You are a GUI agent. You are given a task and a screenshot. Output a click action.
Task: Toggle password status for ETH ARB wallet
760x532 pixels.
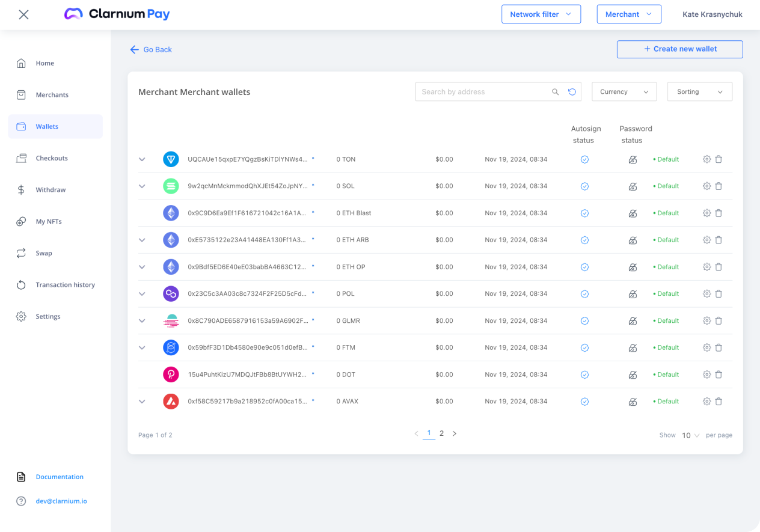[633, 240]
